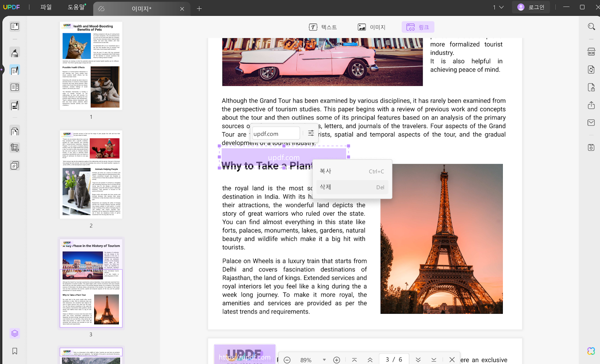This screenshot has height=364, width=600.
Task: Select the purple updf.com link box
Action: 284,157
